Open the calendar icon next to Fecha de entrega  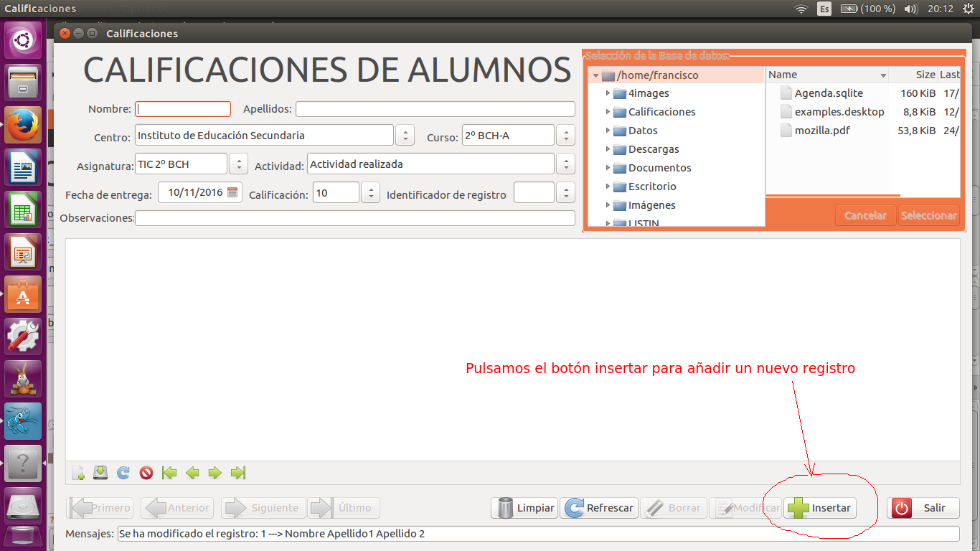[x=232, y=192]
